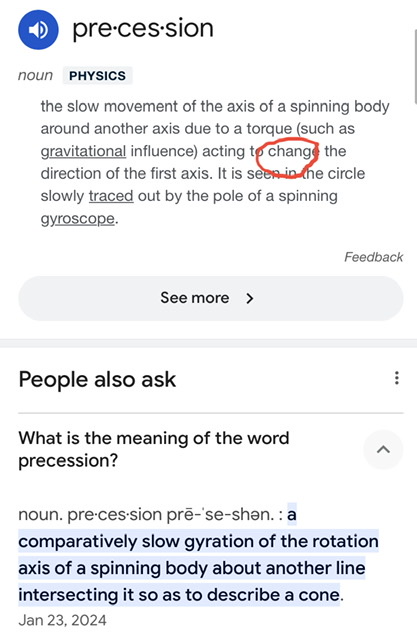Send Feedback on the definition
The width and height of the screenshot is (417, 640).
(373, 257)
